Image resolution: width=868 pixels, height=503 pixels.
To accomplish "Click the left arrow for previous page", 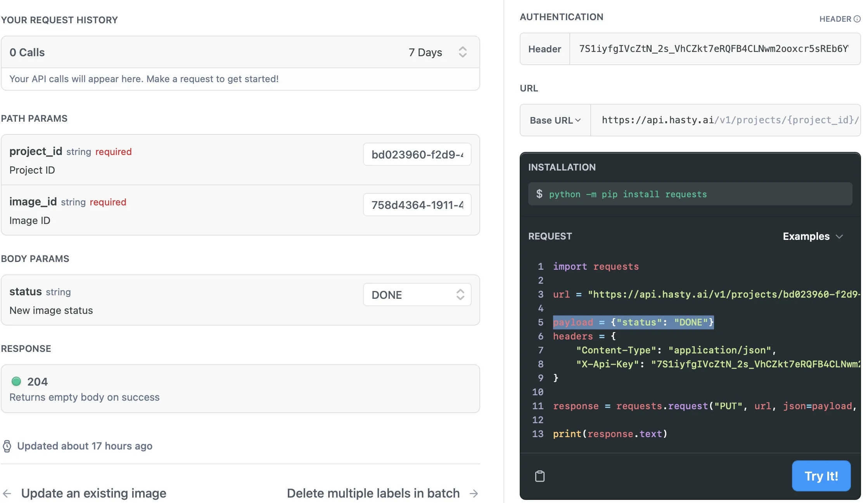I will (x=7, y=493).
